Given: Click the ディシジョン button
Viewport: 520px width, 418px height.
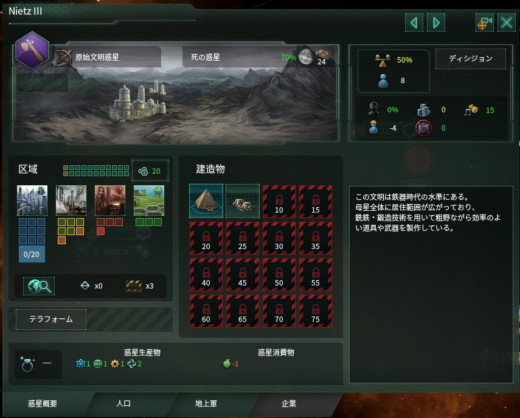Looking at the screenshot, I should click(470, 59).
